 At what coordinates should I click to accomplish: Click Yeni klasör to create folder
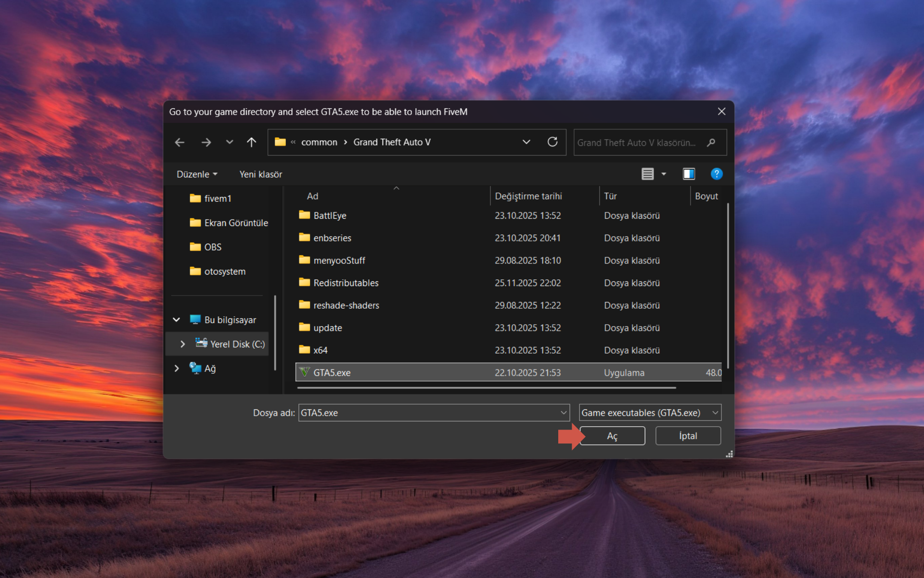pyautogui.click(x=260, y=174)
